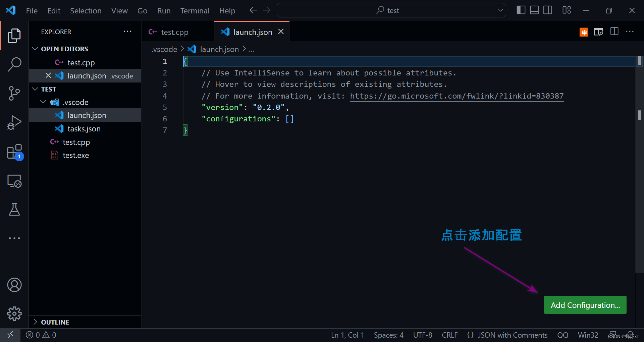The image size is (644, 342).
Task: Open the Run and Debug view
Action: point(14,122)
